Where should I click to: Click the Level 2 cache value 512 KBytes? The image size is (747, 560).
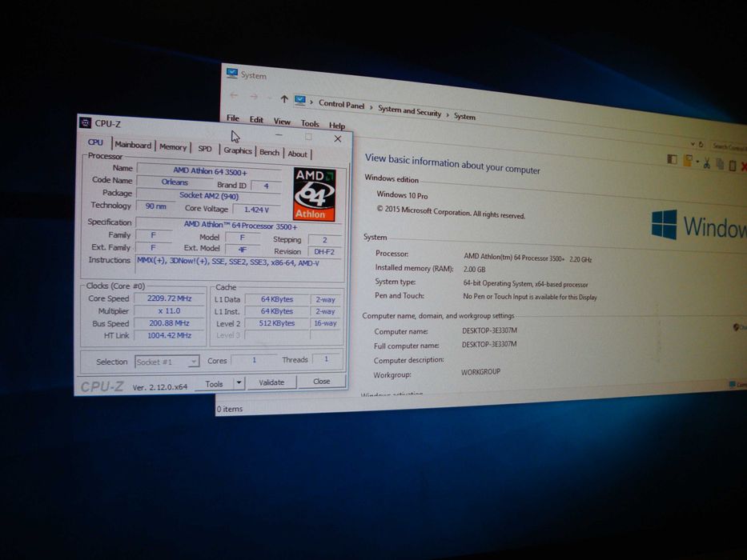[277, 323]
